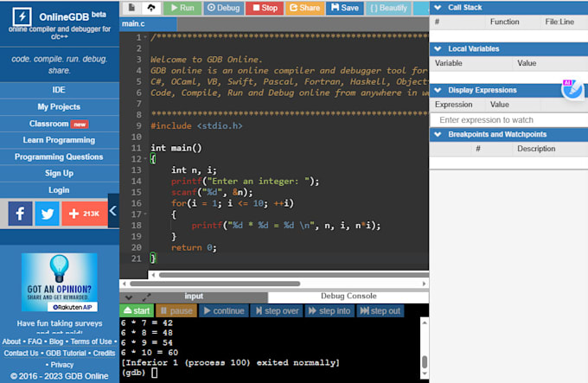The image size is (588, 383).
Task: Click the console expand arrows icon
Action: (x=146, y=297)
